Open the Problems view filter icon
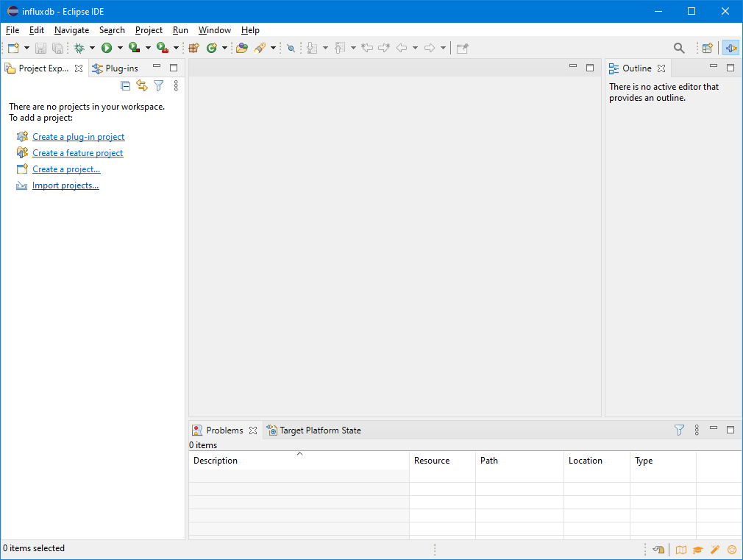Image resolution: width=743 pixels, height=560 pixels. (x=679, y=430)
